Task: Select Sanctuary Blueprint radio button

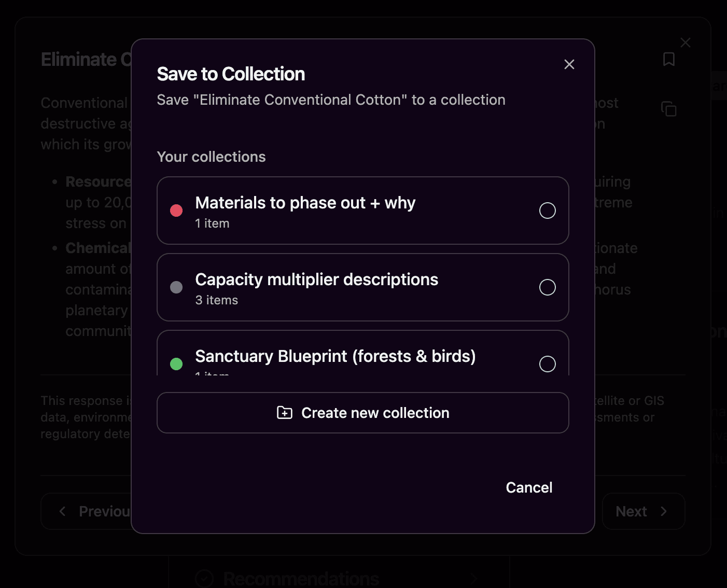Action: point(548,364)
